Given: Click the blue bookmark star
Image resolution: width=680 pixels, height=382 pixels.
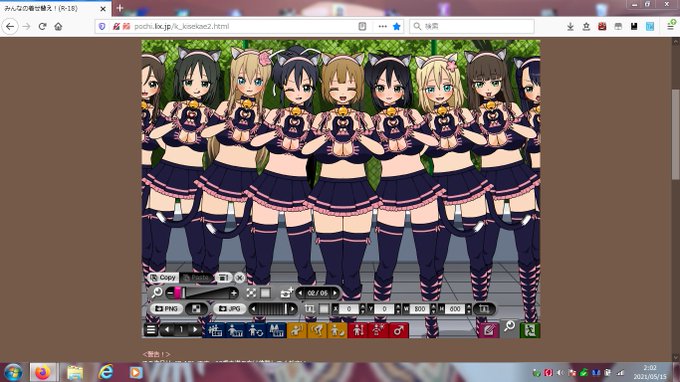Looking at the screenshot, I should point(396,26).
